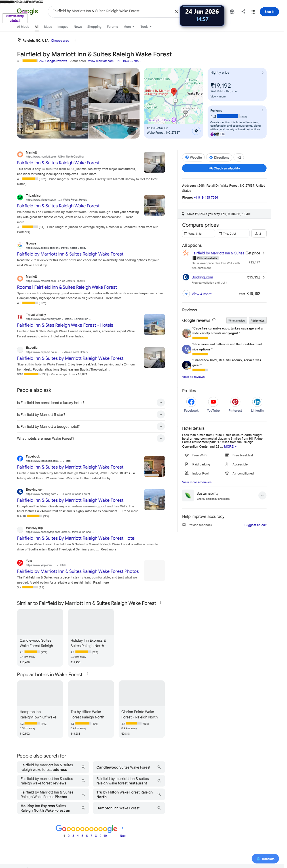This screenshot has width=287, height=868.
Task: Expand 'Is Fairfield by Marriott a budget hotel?'
Action: tap(161, 426)
